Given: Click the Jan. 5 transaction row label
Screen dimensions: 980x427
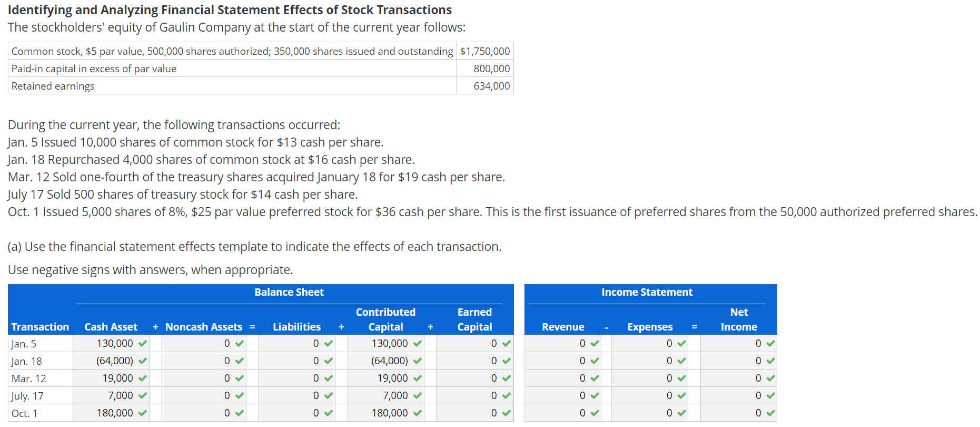Looking at the screenshot, I should (x=24, y=344).
